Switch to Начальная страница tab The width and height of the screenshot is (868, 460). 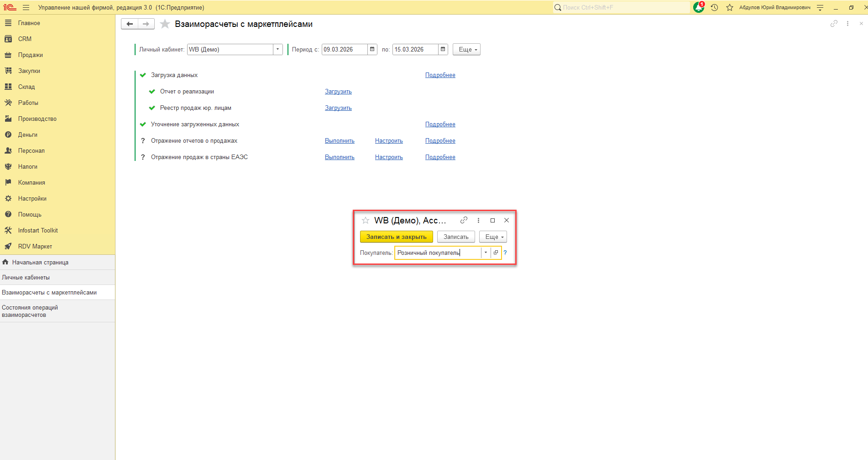[x=58, y=262]
